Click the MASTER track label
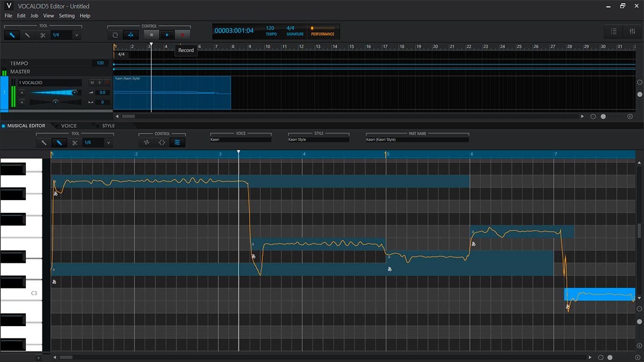Screen dimensions: 644x362 [20, 71]
